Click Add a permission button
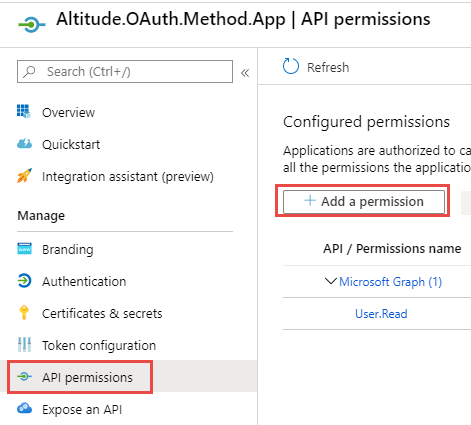This screenshot has height=425, width=471. click(x=364, y=202)
